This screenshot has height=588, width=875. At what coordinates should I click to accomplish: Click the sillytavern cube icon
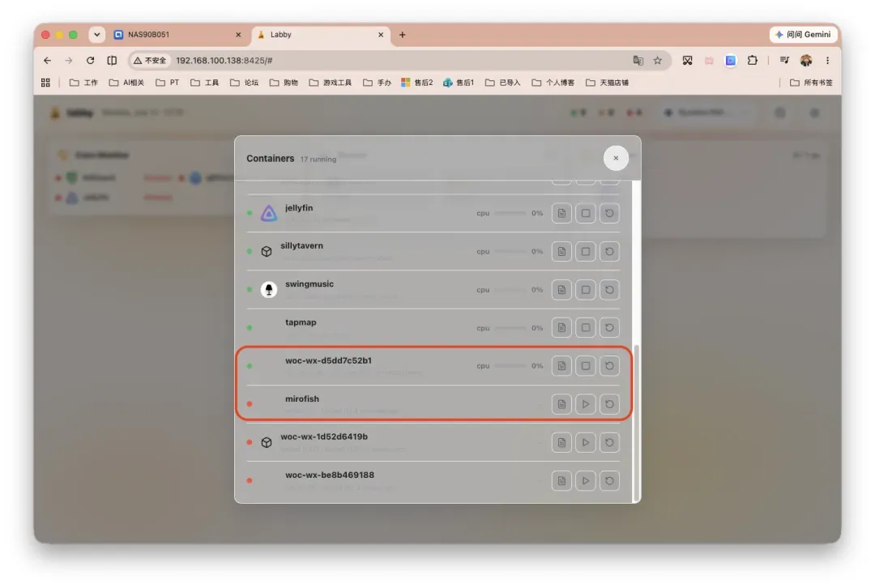[x=267, y=252]
